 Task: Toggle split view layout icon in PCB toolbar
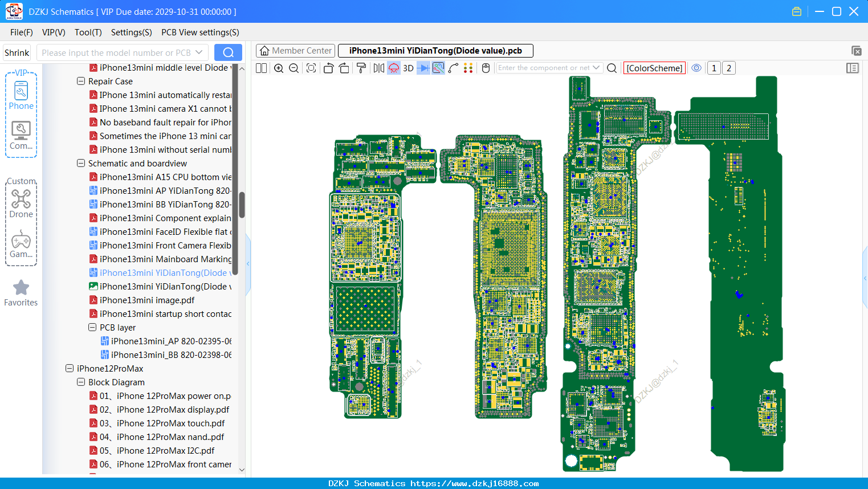pyautogui.click(x=262, y=68)
